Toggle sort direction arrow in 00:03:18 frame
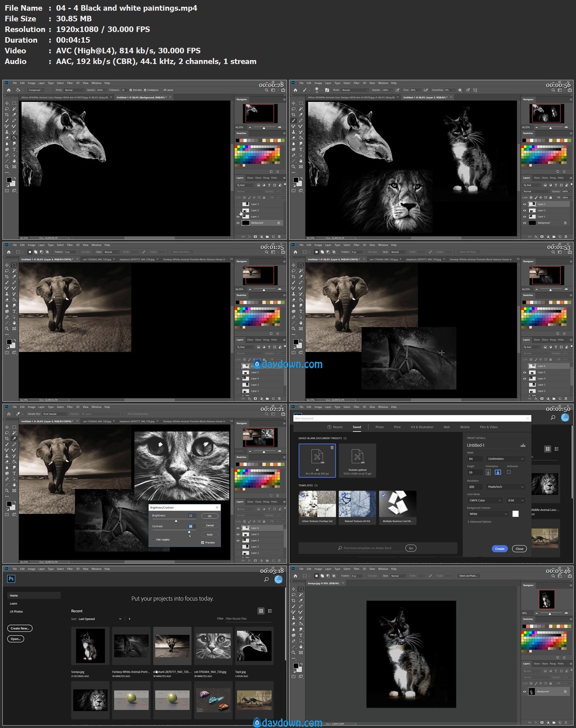The width and height of the screenshot is (576, 728). pos(129,619)
